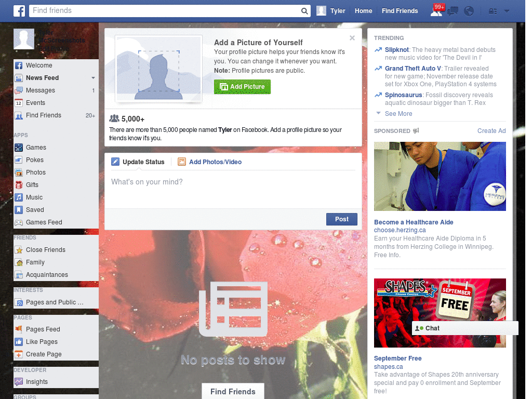The width and height of the screenshot is (532, 399).
Task: Open friend requests icon with 99+ badge
Action: click(436, 10)
